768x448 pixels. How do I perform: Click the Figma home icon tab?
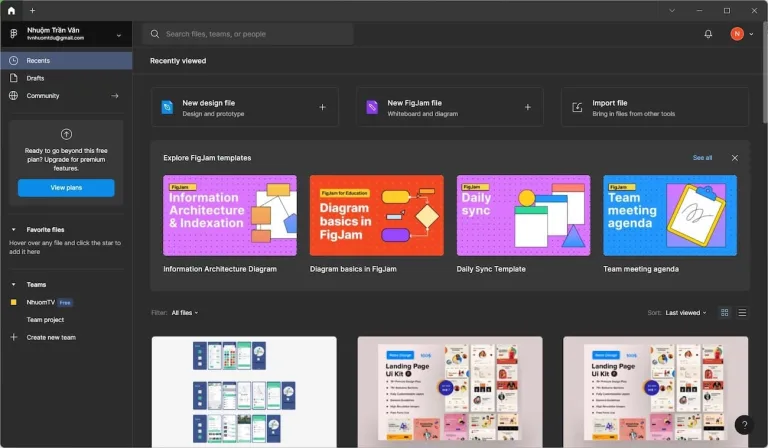point(11,10)
